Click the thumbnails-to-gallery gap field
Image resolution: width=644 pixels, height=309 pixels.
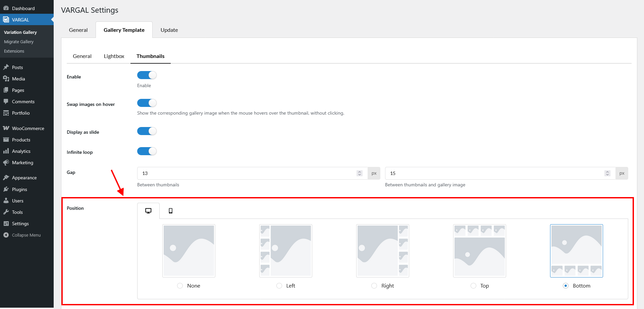pos(500,173)
